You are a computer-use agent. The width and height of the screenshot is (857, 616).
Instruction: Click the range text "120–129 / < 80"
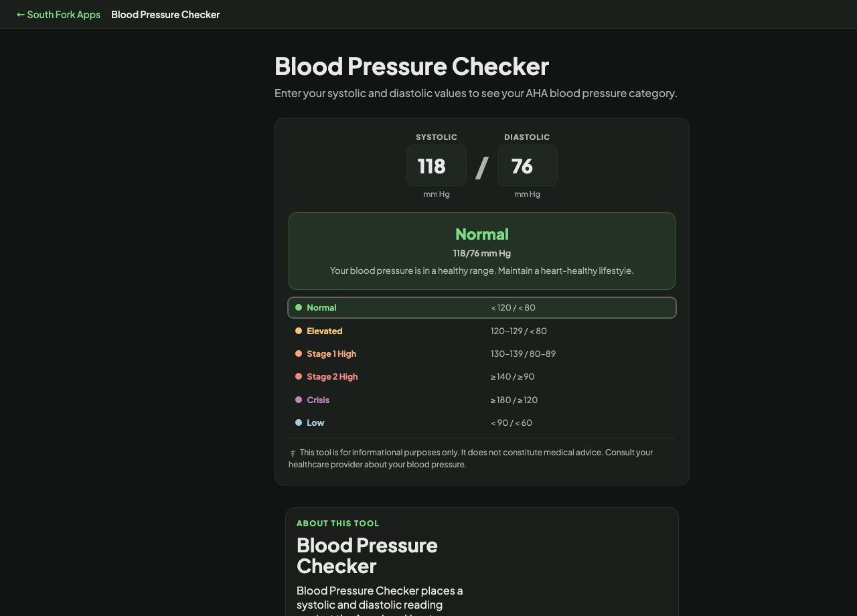click(519, 331)
